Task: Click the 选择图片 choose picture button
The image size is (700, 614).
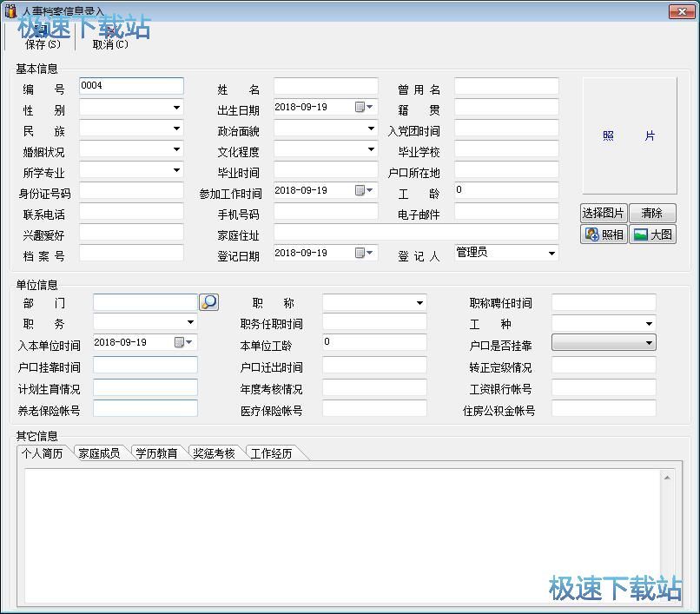Action: pyautogui.click(x=603, y=213)
